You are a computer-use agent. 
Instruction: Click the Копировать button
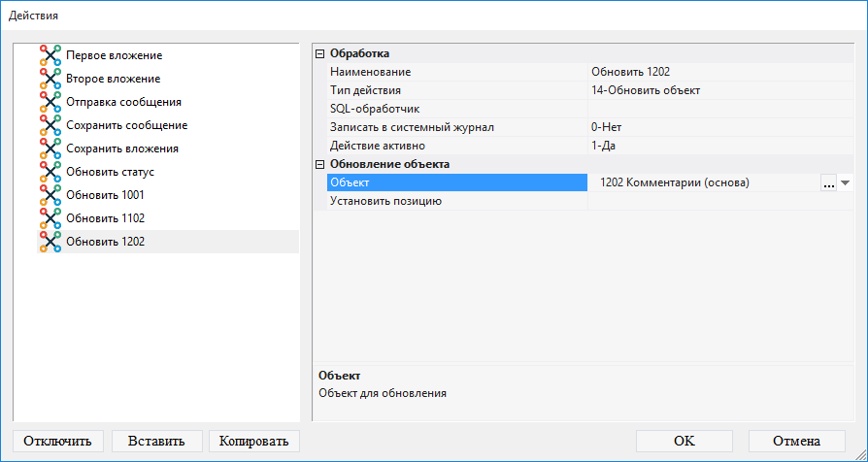(x=253, y=441)
